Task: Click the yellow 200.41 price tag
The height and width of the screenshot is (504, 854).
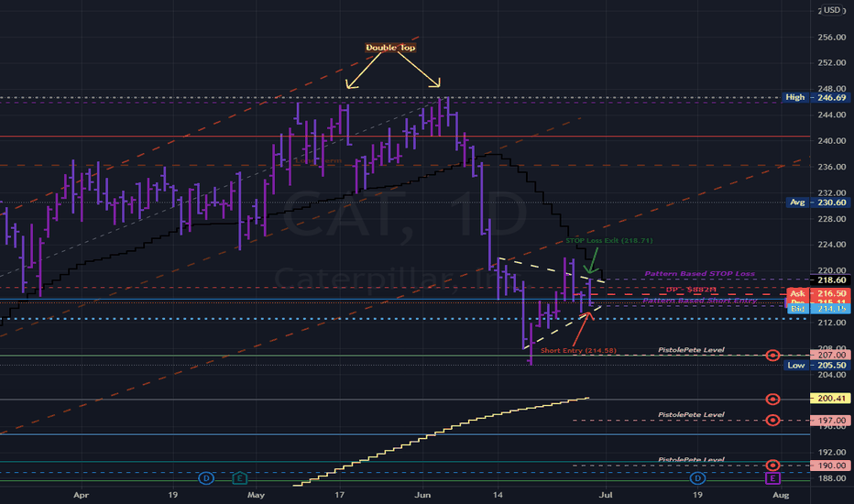Action: (830, 399)
